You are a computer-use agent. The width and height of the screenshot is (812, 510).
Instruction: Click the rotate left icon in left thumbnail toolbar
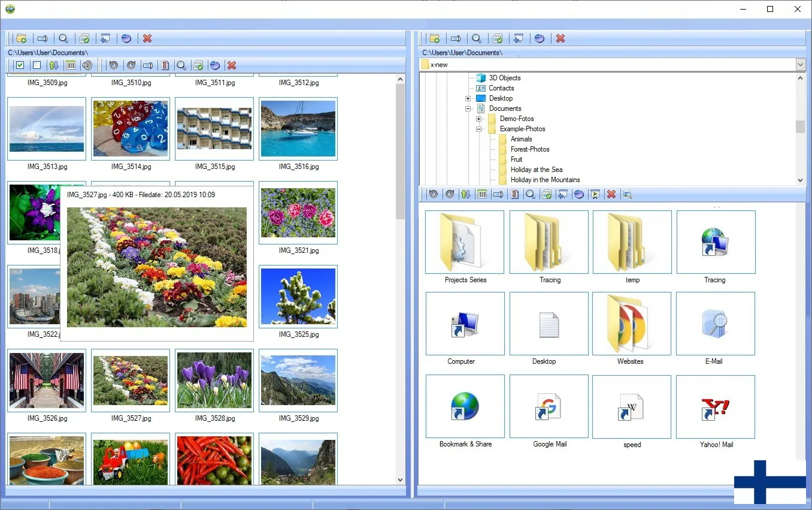coord(113,65)
